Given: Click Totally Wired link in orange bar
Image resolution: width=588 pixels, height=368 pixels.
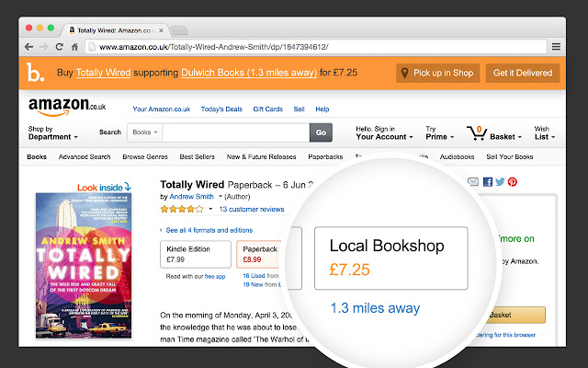Looking at the screenshot, I should 103,73.
